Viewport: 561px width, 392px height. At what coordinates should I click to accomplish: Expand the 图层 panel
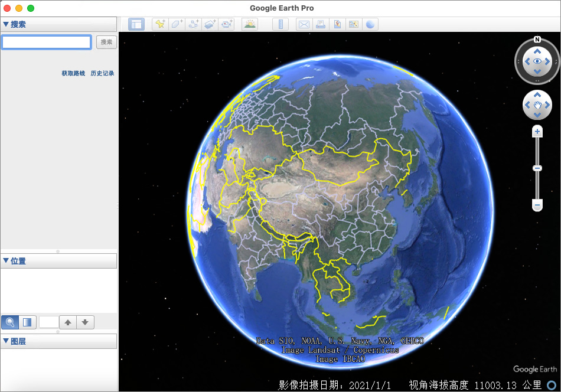tap(6, 341)
